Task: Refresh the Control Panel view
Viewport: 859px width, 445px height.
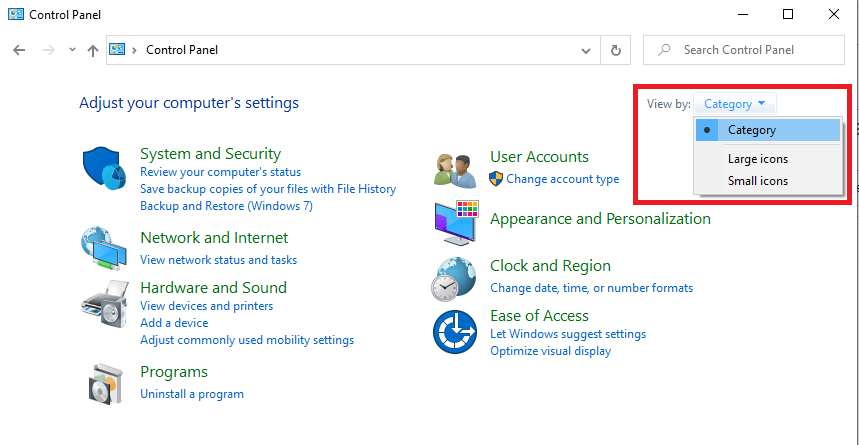Action: (x=616, y=50)
